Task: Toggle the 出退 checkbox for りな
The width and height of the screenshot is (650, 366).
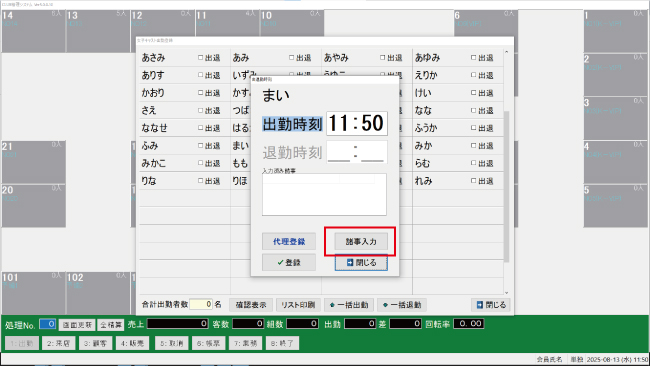Action: [x=201, y=181]
